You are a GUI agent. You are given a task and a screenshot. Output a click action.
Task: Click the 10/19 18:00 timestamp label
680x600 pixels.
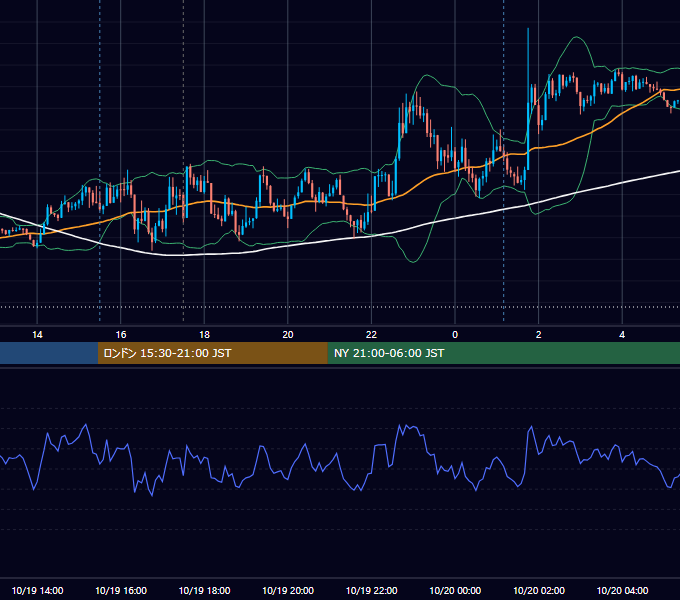[x=204, y=590]
